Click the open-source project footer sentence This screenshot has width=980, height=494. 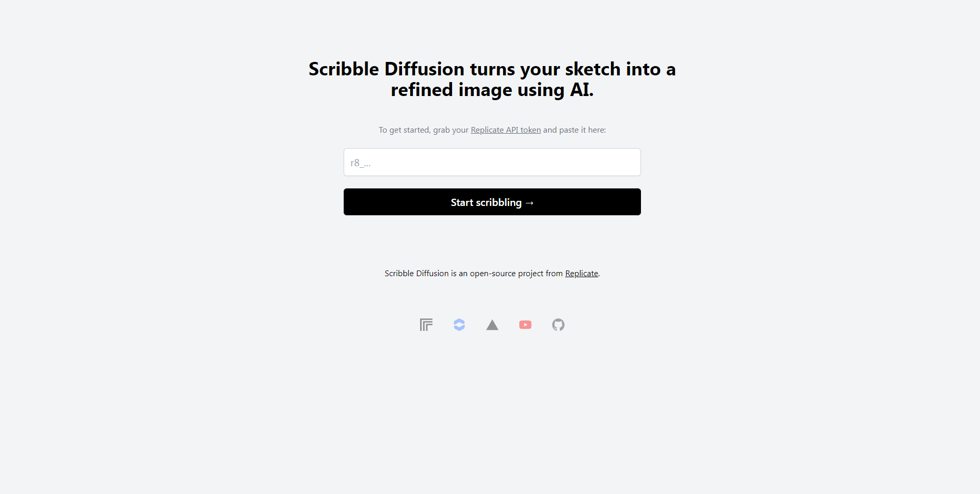point(492,273)
